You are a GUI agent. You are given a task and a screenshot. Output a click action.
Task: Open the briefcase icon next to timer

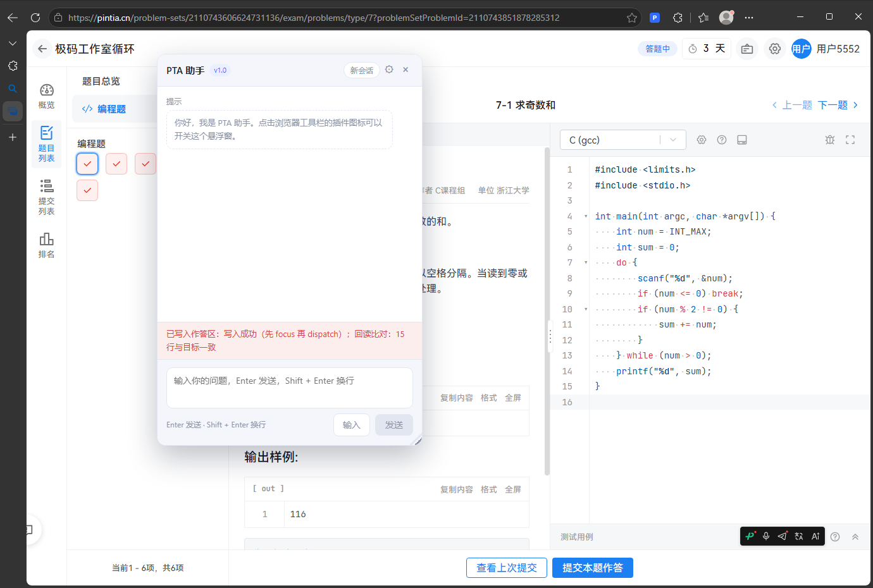pos(747,49)
